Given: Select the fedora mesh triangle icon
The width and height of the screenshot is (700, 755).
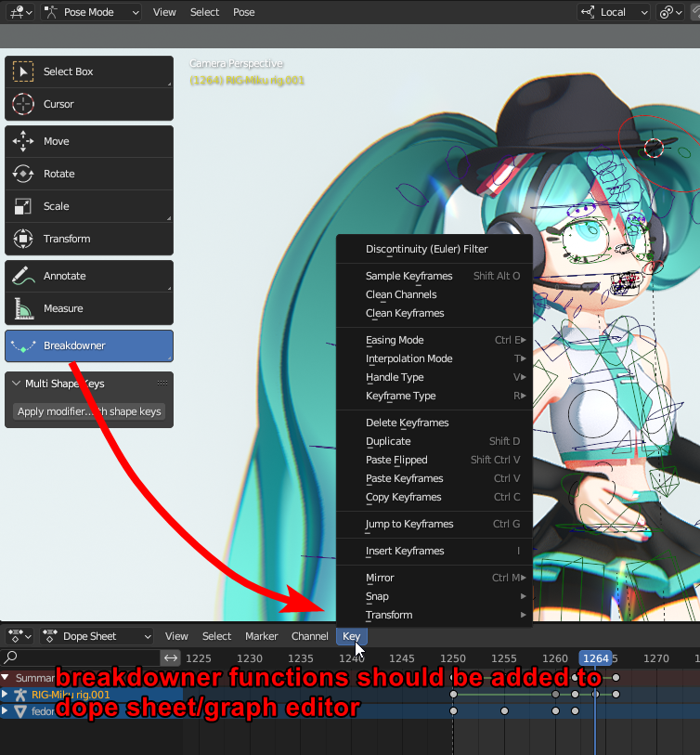Looking at the screenshot, I should pos(20,711).
